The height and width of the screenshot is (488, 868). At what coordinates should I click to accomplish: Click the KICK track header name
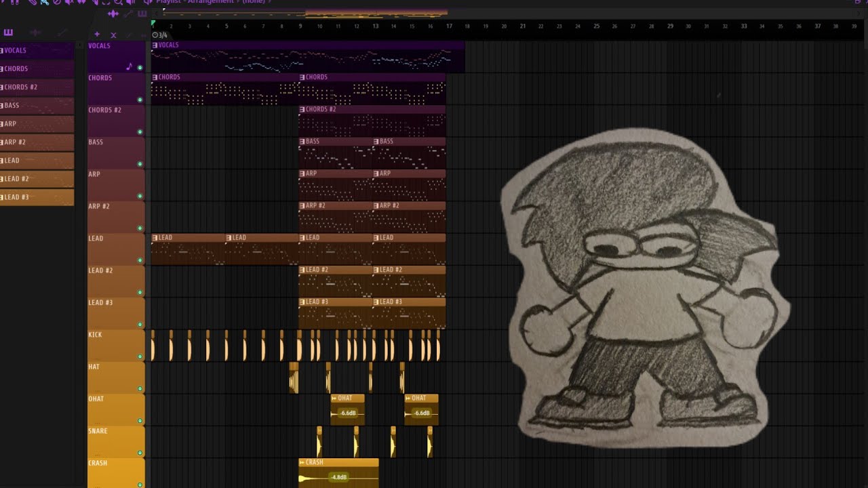(x=95, y=335)
